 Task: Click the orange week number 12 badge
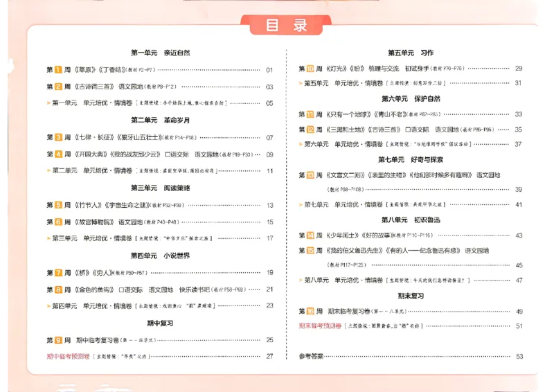click(x=310, y=130)
